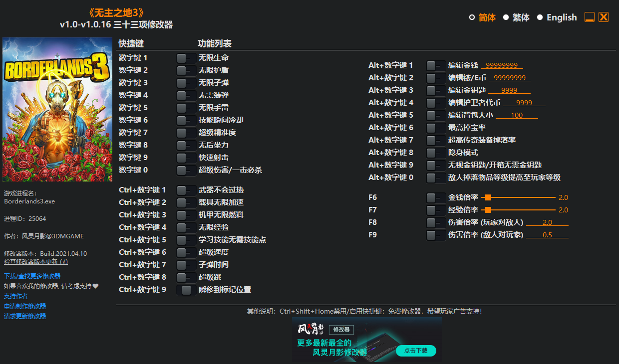Toggle 超级跳 switch

click(x=186, y=277)
